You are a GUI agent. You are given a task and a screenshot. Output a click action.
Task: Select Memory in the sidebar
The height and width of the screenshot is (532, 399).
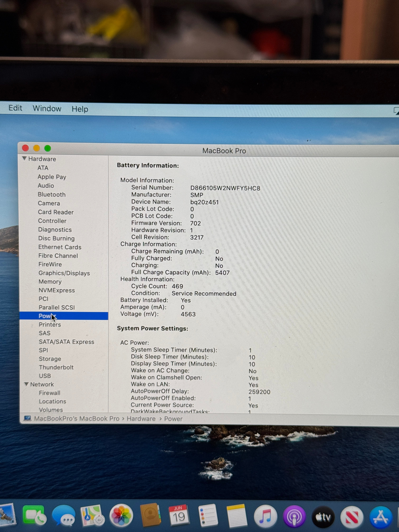pos(50,282)
